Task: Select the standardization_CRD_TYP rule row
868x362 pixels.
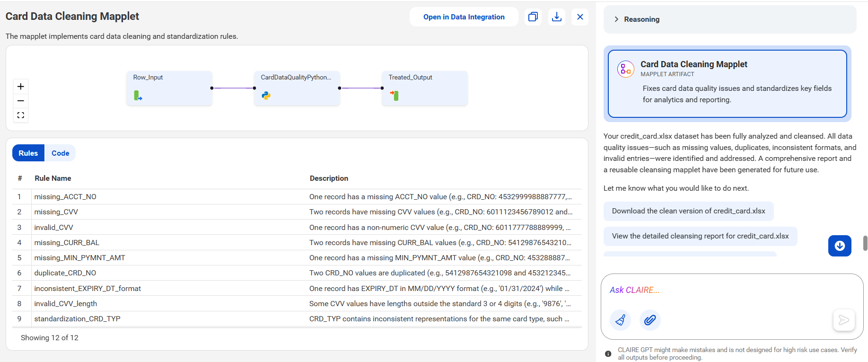Action: pos(297,319)
